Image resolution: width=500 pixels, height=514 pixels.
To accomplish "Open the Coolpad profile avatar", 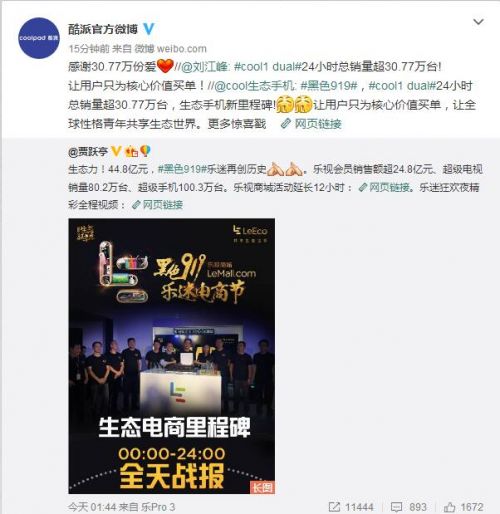I will tap(39, 38).
